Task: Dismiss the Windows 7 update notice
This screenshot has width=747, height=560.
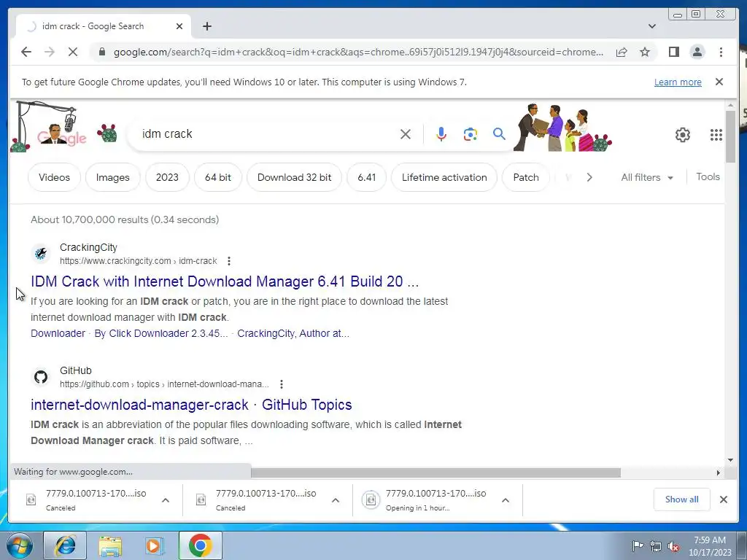Action: 719,82
